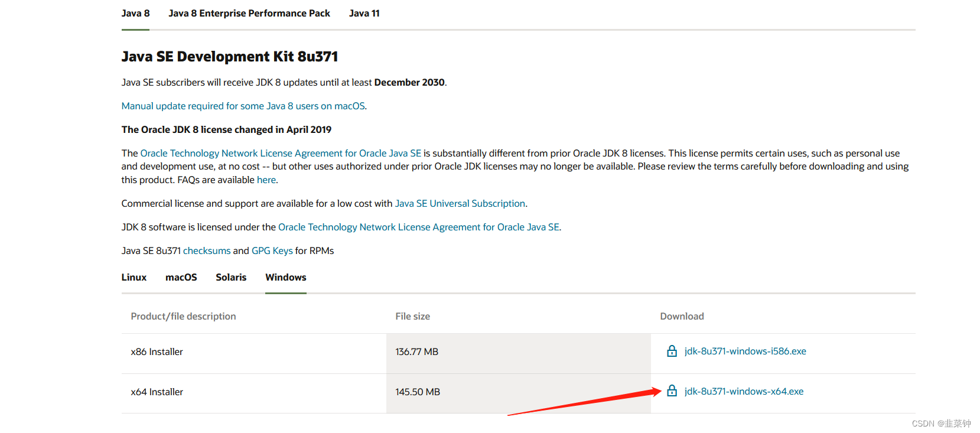This screenshot has width=980, height=433.
Task: Download jdk-8u371-windows-i586.exe
Action: tap(745, 351)
